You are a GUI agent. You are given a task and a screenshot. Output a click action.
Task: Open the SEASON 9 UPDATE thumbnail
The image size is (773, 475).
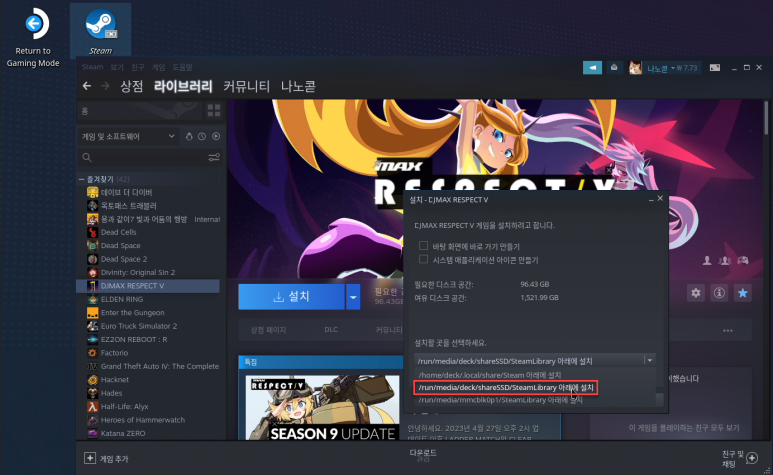322,407
